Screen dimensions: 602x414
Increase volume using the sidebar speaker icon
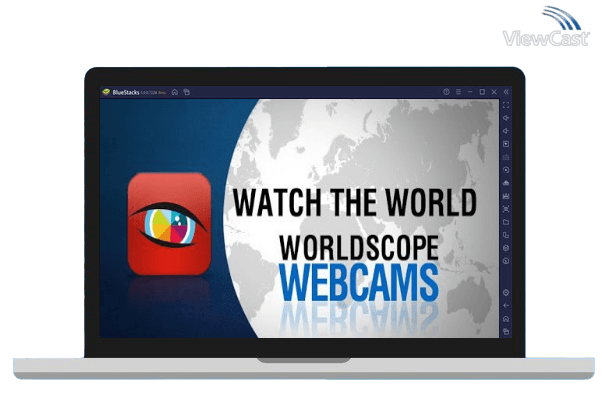click(506, 118)
